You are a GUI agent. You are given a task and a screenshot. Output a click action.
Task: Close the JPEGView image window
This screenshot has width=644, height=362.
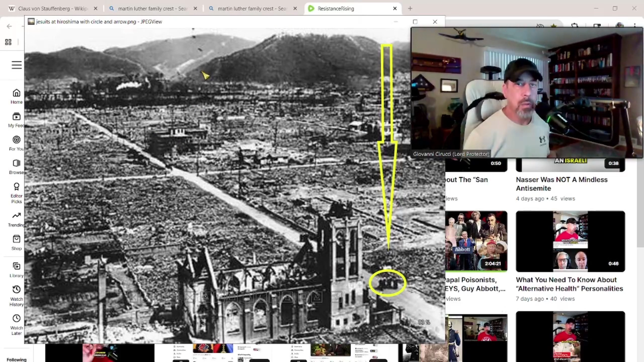[x=435, y=22]
